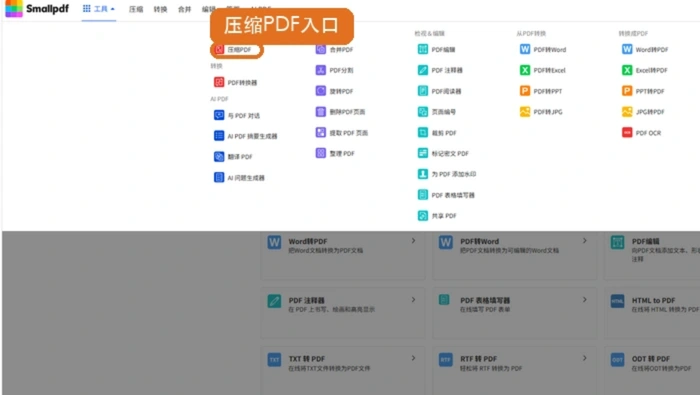Click the 旋转PDF rotate icon
The image size is (700, 395).
pyautogui.click(x=321, y=91)
